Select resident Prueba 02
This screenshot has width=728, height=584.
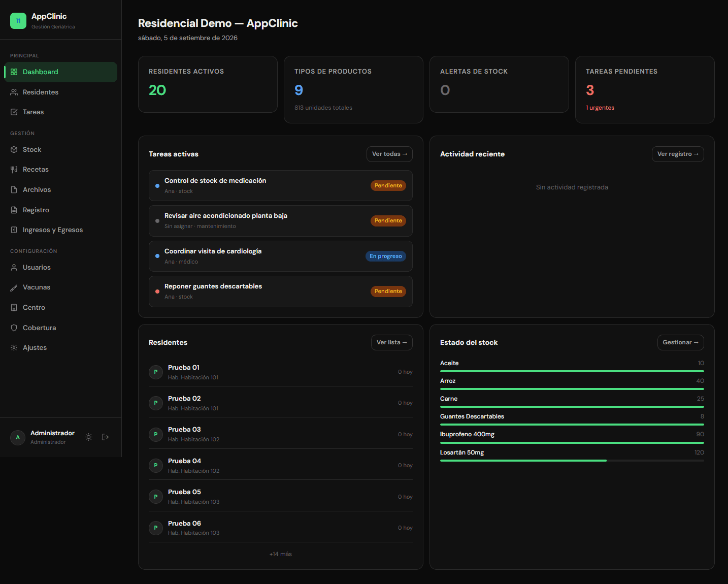tap(281, 403)
